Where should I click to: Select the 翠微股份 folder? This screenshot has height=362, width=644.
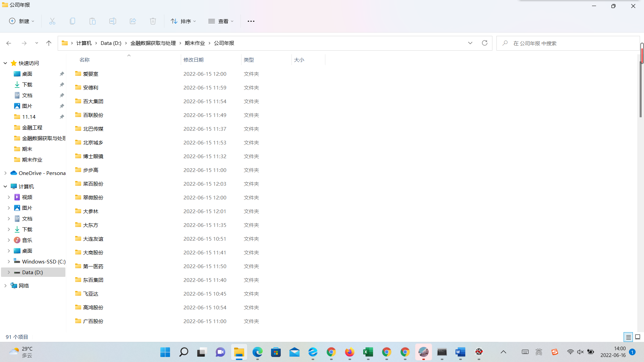coord(93,197)
